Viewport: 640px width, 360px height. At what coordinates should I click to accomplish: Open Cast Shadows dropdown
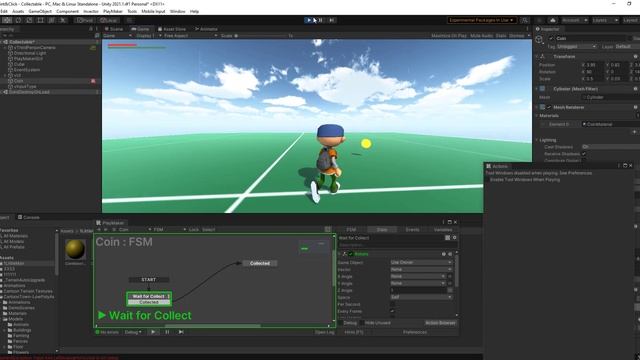pyautogui.click(x=611, y=147)
